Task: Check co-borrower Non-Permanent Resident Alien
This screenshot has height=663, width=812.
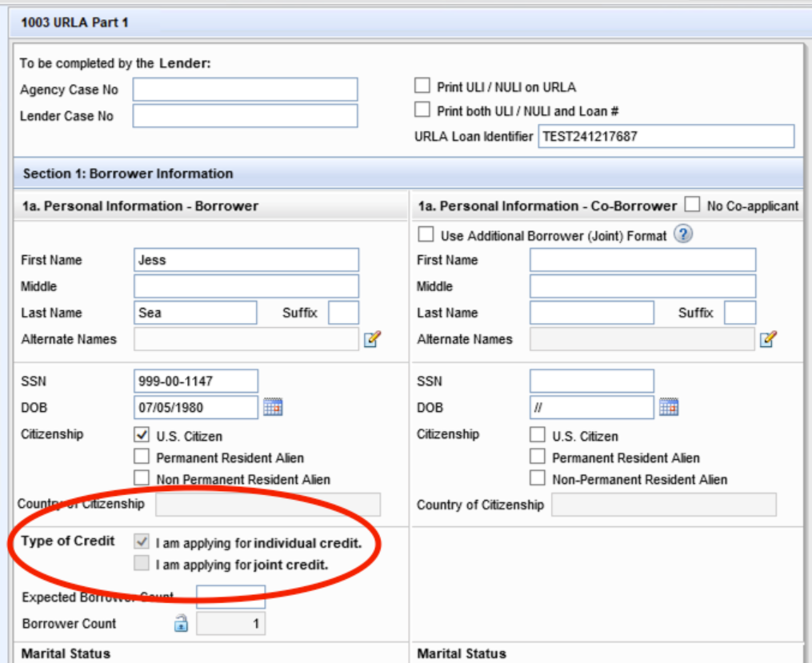Action: click(538, 479)
